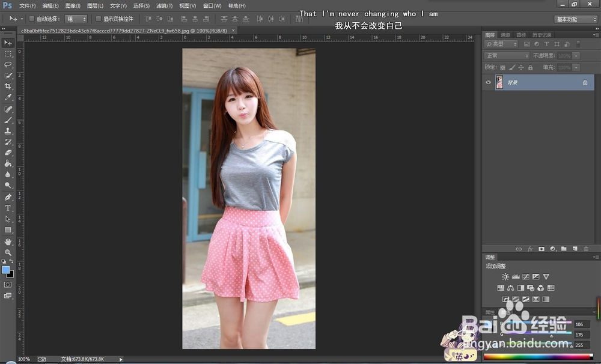Turn layer filtering on or off switch
601x364 pixels.
tap(578, 44)
